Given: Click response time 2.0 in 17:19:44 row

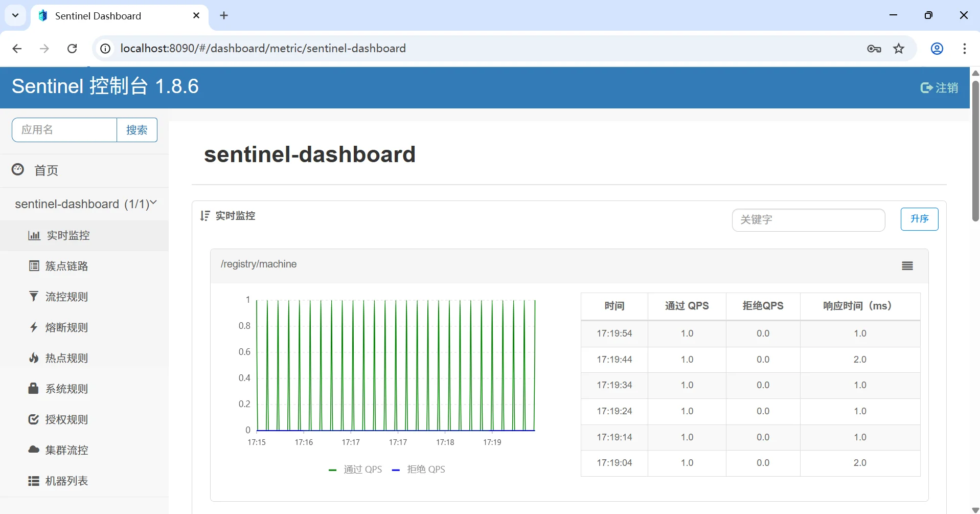Looking at the screenshot, I should [860, 360].
